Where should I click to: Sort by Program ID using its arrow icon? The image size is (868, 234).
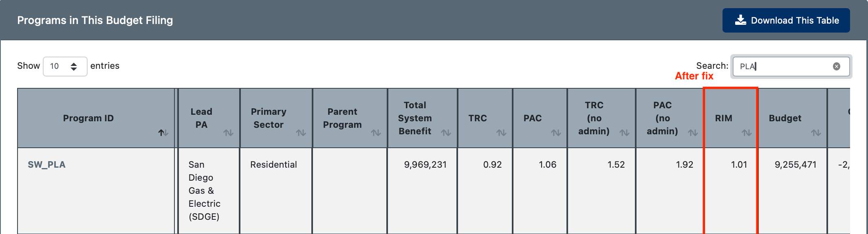163,133
